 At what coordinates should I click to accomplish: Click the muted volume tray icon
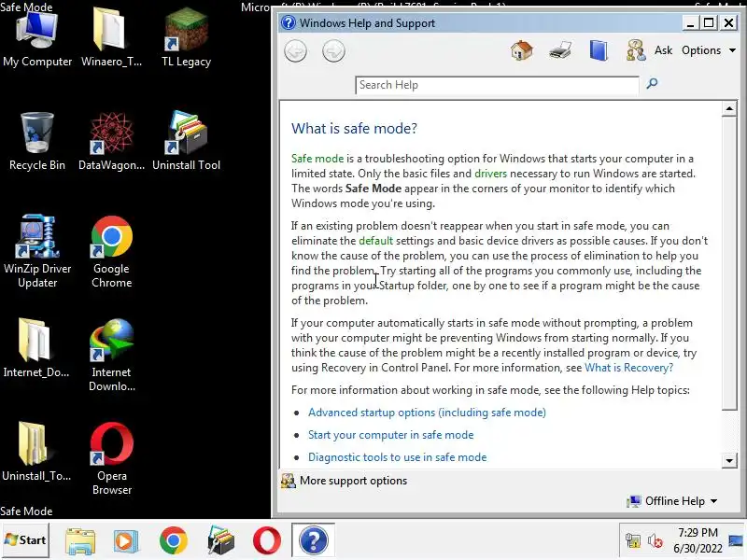pyautogui.click(x=655, y=541)
